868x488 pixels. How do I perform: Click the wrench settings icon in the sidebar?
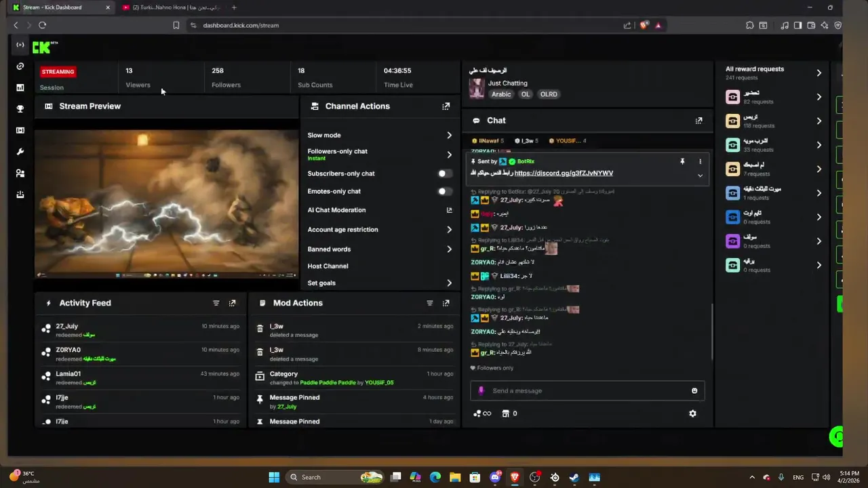[x=20, y=152]
